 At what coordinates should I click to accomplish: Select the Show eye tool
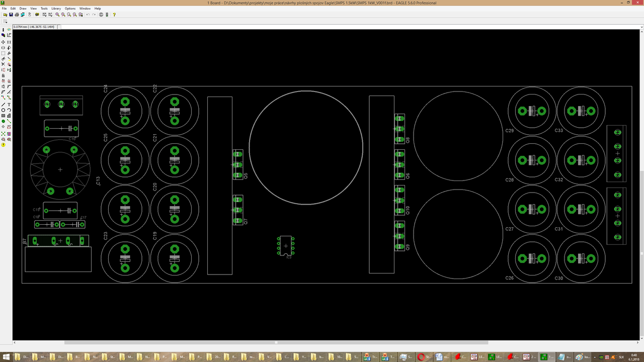[x=9, y=30]
